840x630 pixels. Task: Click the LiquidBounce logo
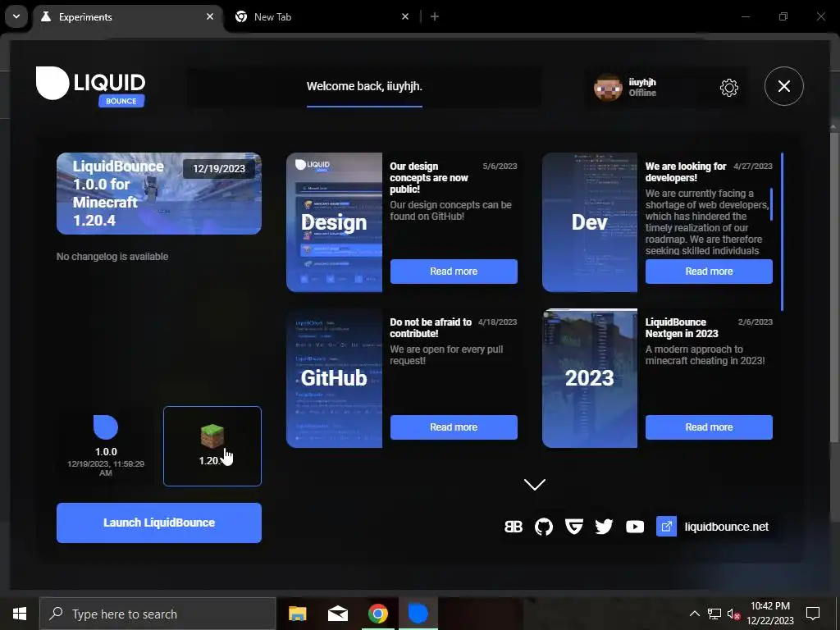pyautogui.click(x=90, y=86)
